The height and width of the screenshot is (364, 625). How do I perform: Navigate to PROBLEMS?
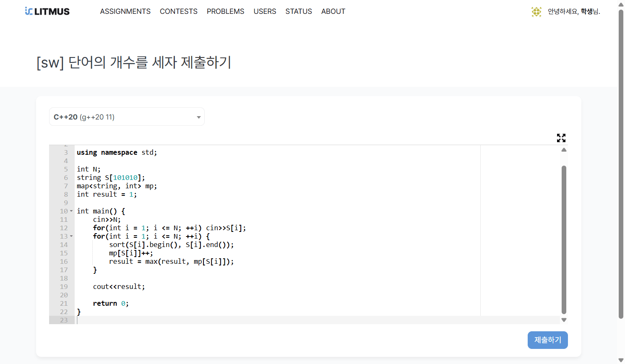coord(225,11)
